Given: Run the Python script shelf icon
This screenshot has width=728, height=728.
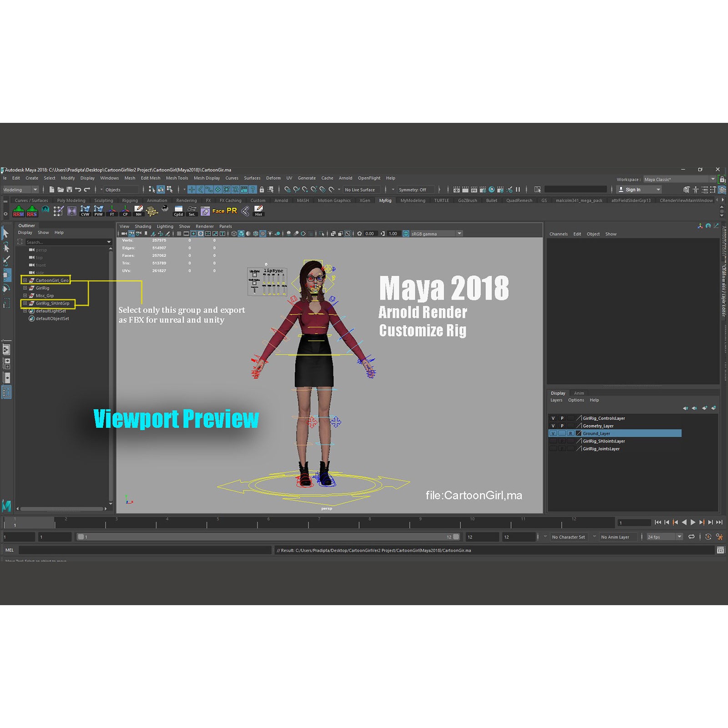Looking at the screenshot, I should [165, 209].
